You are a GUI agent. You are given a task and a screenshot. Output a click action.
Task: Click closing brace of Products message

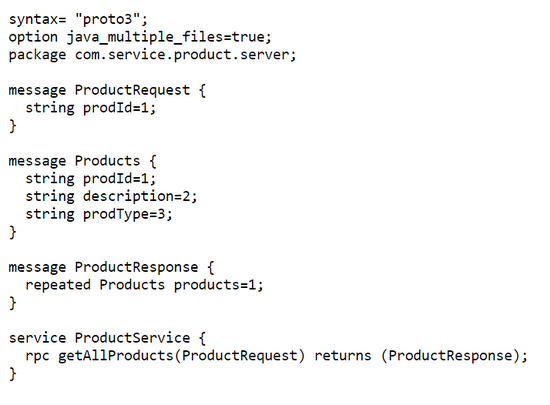click(13, 232)
